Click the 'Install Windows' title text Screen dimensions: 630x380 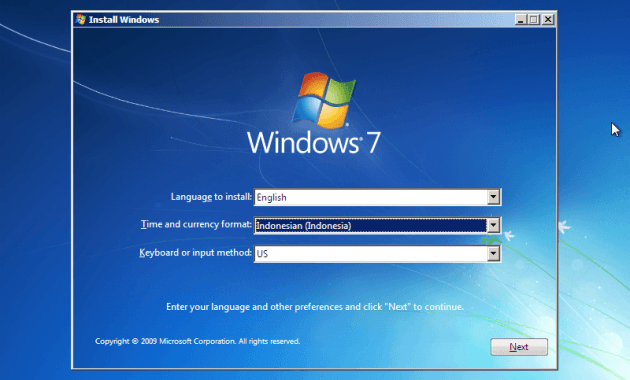coord(124,20)
